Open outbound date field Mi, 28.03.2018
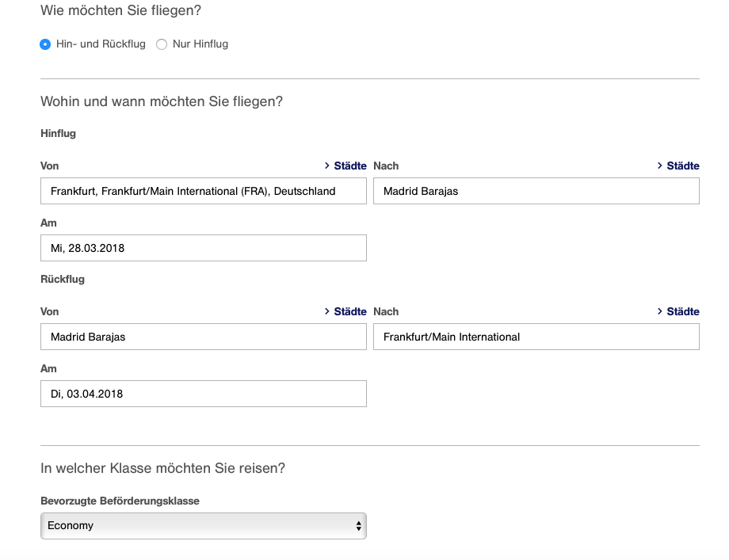This screenshot has height=560, width=729. point(203,248)
